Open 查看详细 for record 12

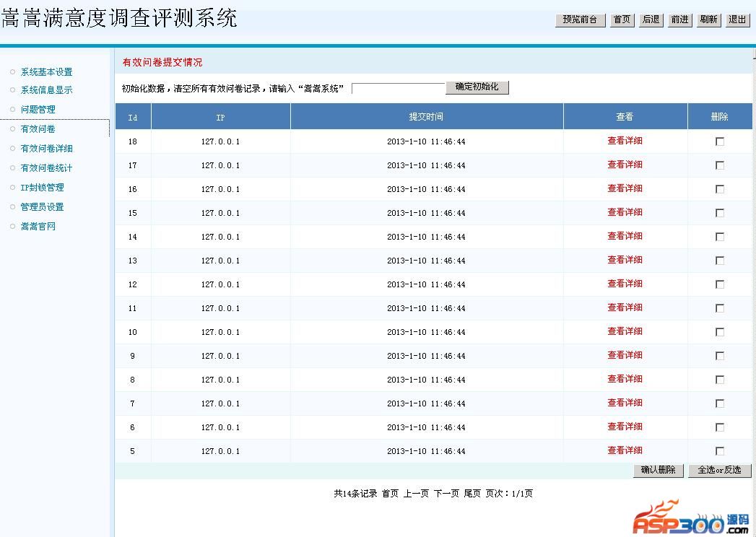click(625, 284)
